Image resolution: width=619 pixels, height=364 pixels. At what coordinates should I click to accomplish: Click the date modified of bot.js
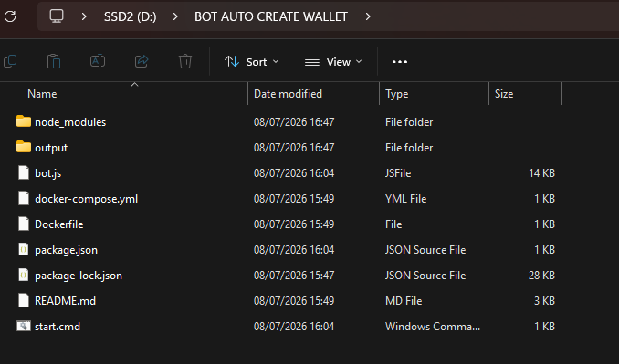294,173
